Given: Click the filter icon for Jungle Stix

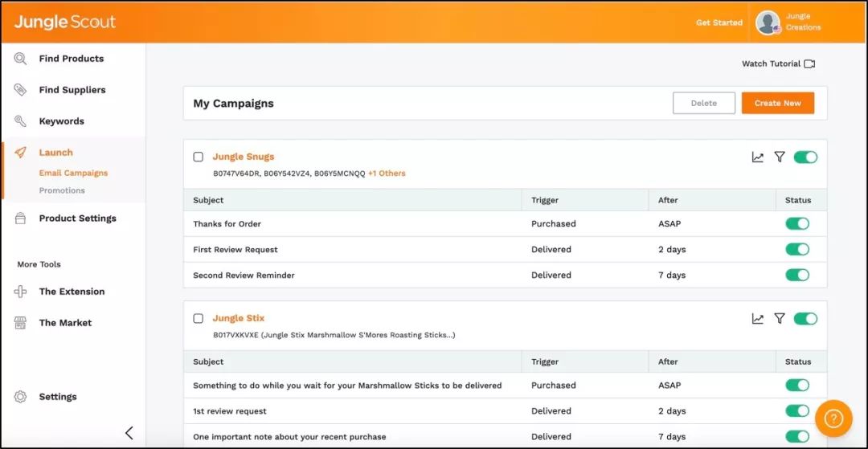Looking at the screenshot, I should (x=779, y=319).
